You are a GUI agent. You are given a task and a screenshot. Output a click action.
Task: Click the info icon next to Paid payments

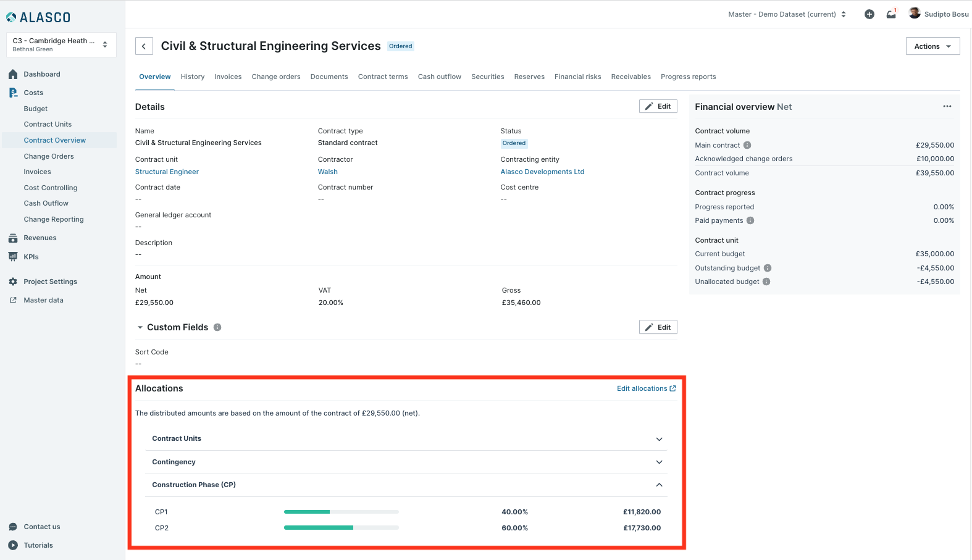tap(750, 220)
